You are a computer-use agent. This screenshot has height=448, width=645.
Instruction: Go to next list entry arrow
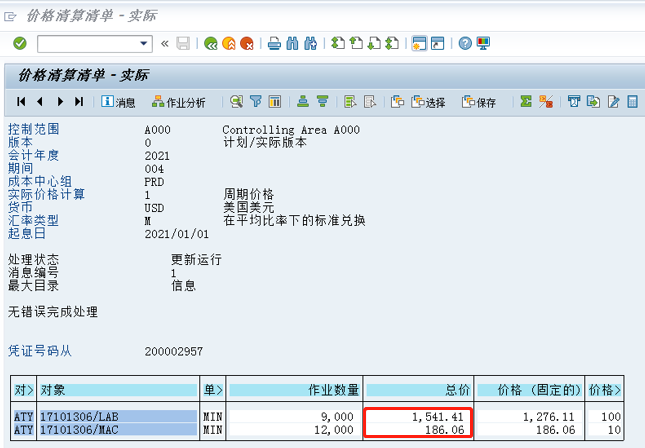tap(60, 102)
